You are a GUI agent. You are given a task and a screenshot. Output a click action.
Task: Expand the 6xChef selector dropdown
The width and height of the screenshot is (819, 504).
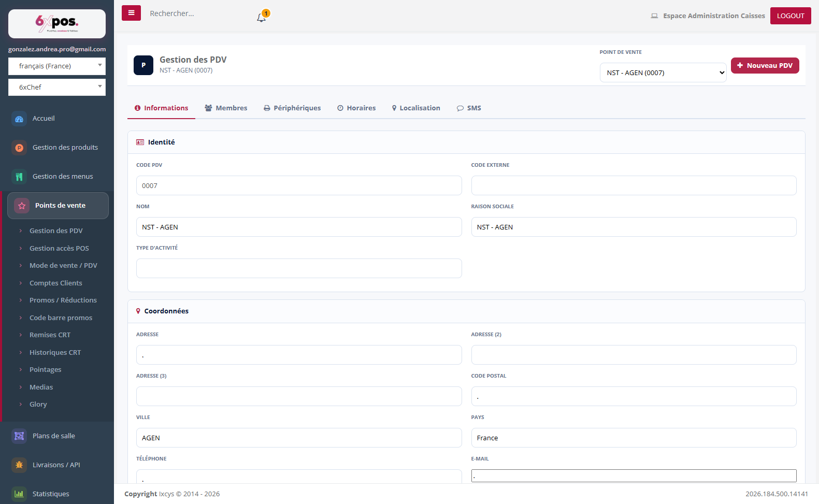[57, 88]
